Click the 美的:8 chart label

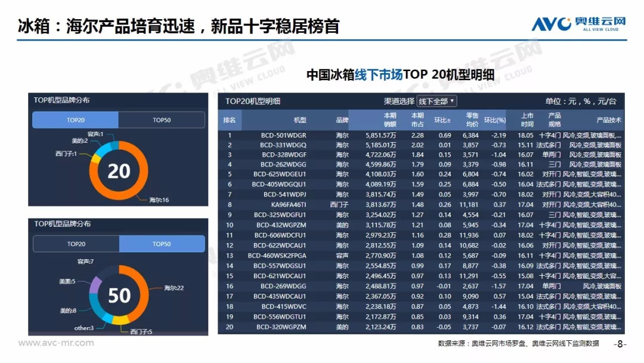(68, 311)
